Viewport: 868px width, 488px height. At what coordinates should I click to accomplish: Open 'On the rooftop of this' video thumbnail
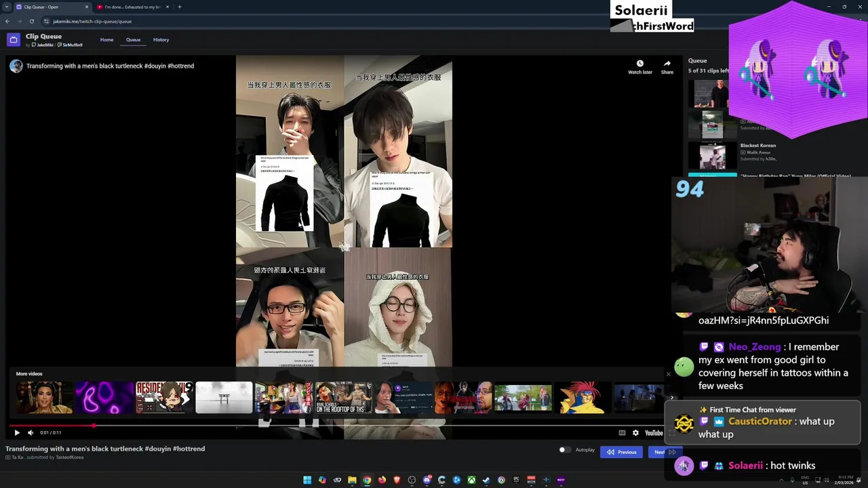343,397
